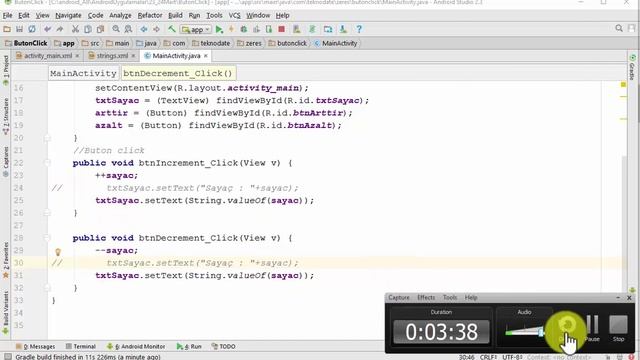Open the File menu
Viewport: 640px width, 360px height.
pos(7,15)
